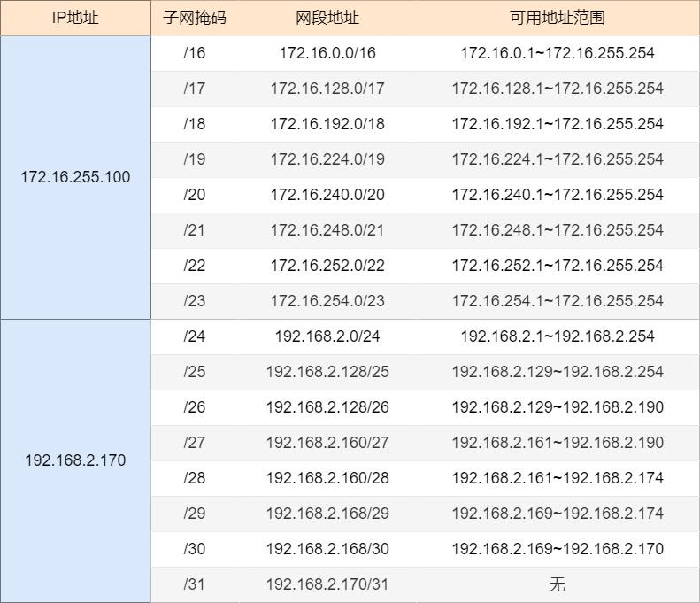Click the 192.168.2.170/31 network cell
Screen dimensions: 700x603
(327, 584)
